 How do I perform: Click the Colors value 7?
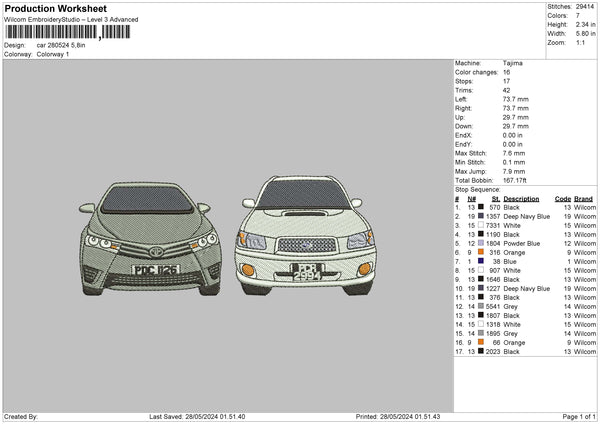coord(578,16)
